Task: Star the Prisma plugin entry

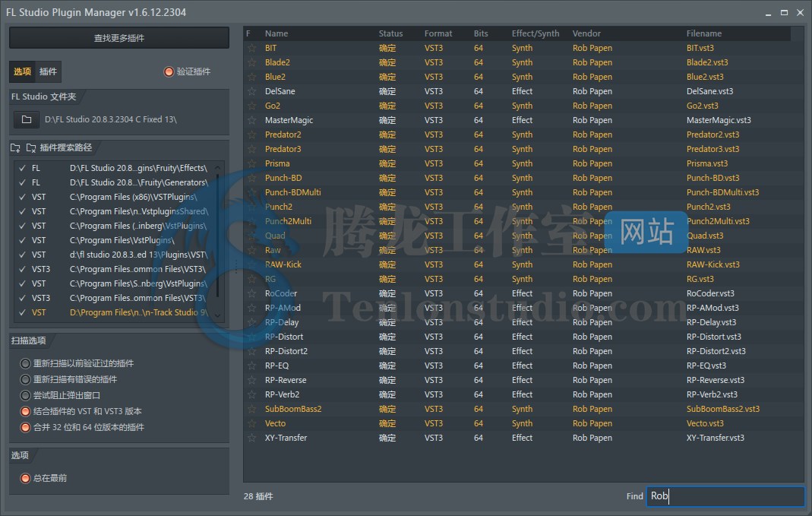Action: coord(251,163)
